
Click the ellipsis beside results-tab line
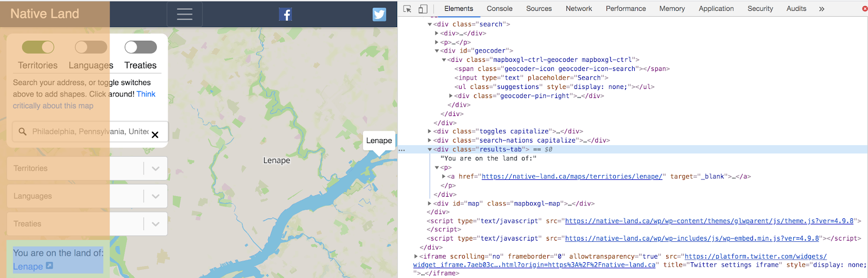point(401,150)
